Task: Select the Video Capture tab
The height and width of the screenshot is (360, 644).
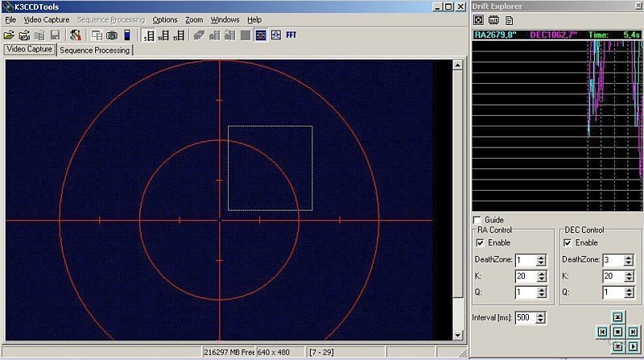Action: coord(29,49)
